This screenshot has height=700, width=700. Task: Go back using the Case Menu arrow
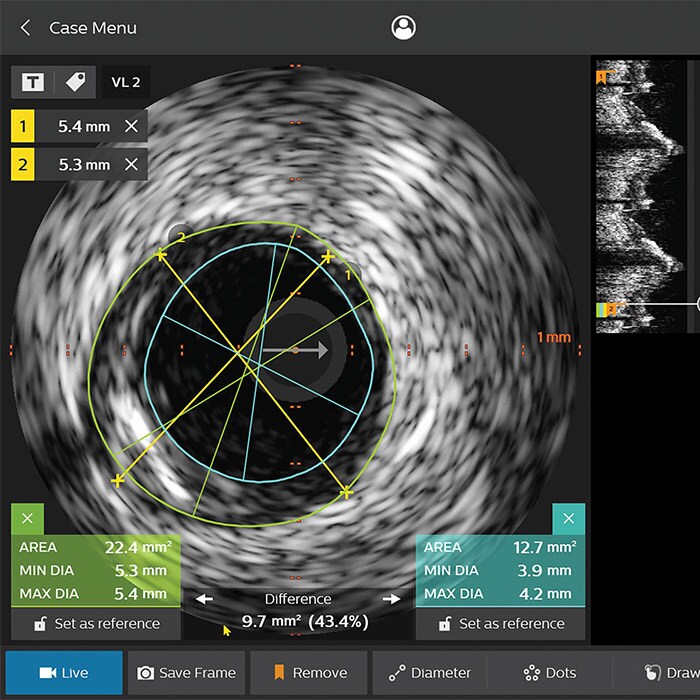click(25, 28)
